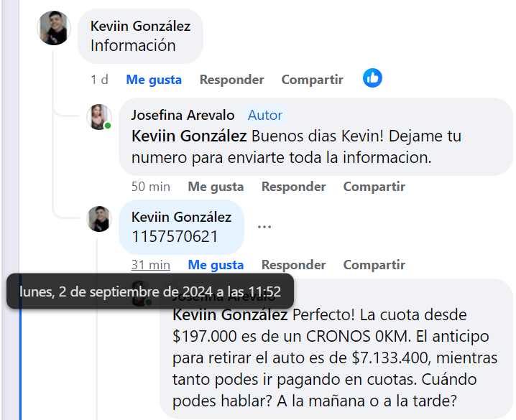Click the Keviin González mention in "Perfecto!" reply
Screen dimensions: 516x420
[230, 315]
